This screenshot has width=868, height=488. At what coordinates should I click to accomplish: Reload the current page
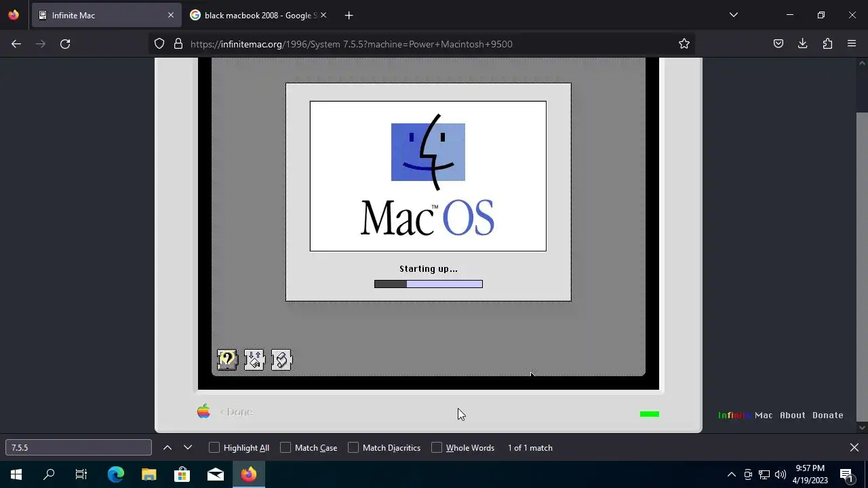(x=65, y=43)
